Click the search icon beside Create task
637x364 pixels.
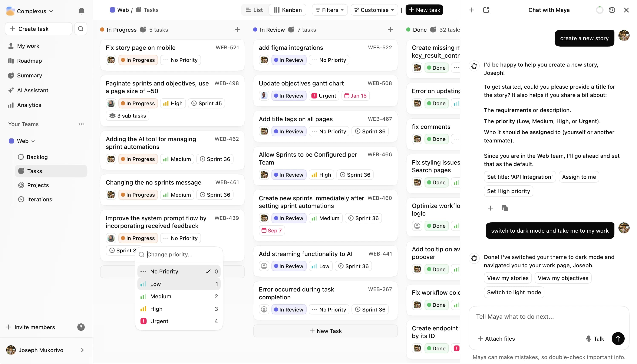pyautogui.click(x=81, y=28)
